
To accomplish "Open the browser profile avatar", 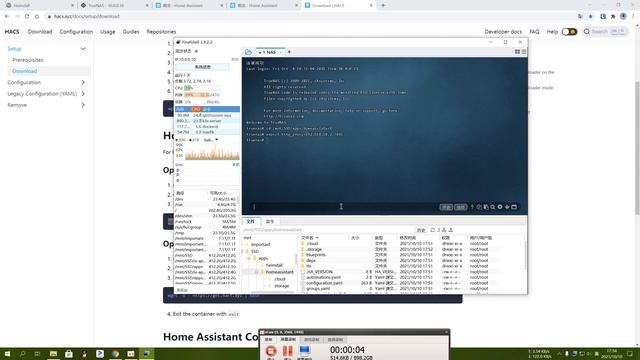I will coord(623,16).
